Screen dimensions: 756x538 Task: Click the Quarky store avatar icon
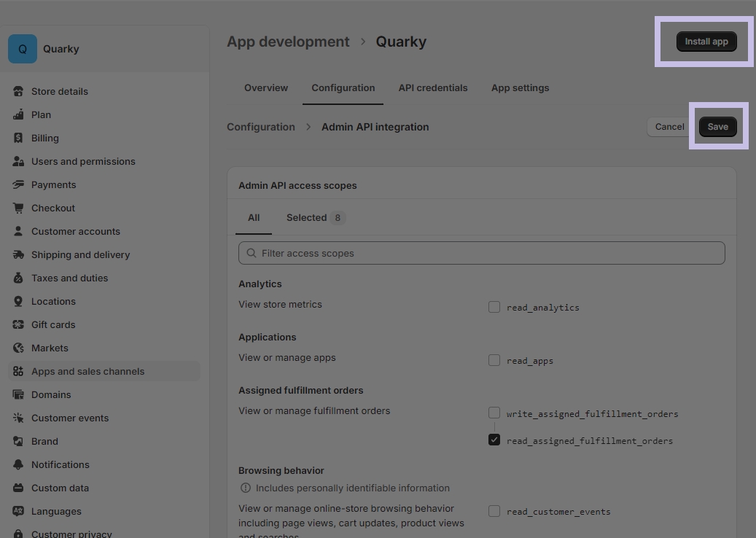[x=23, y=49]
